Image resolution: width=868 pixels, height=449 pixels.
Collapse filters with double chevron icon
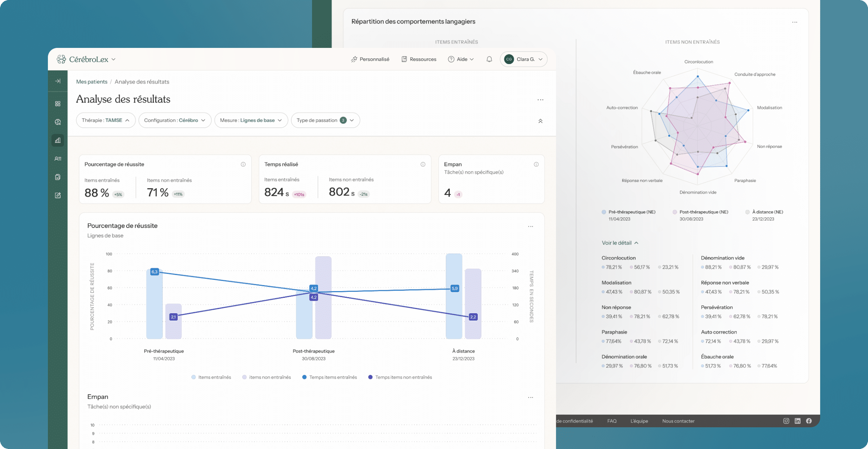click(540, 121)
